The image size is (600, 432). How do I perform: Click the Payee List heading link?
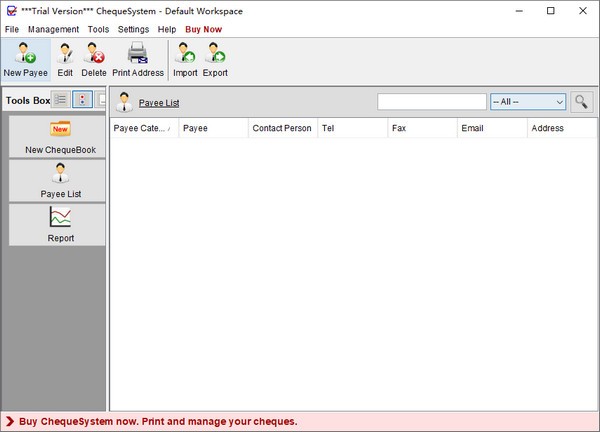point(159,103)
